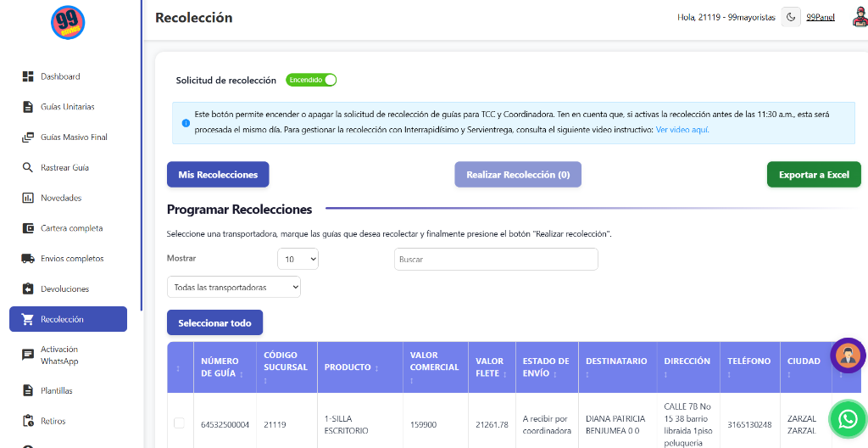
Task: Open Guías Unitarias menu item
Action: pos(68,107)
